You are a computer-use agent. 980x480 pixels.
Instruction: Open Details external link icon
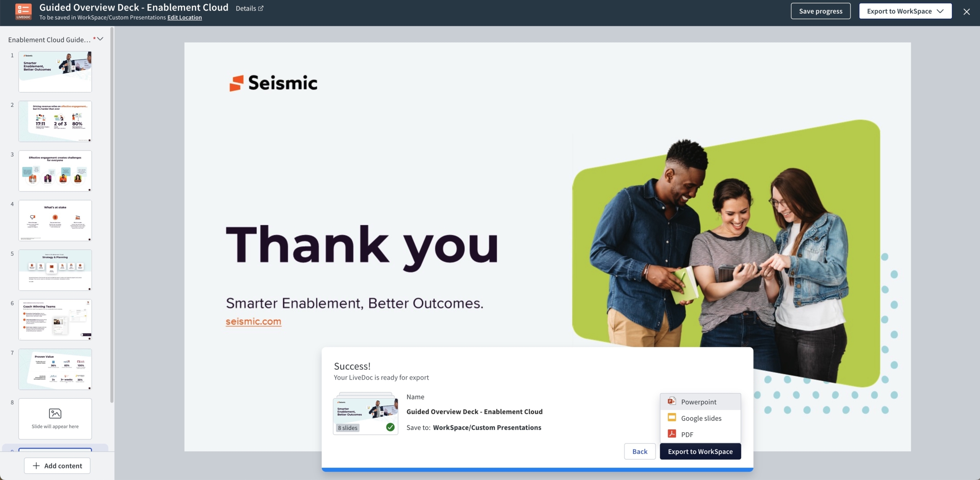(x=261, y=8)
